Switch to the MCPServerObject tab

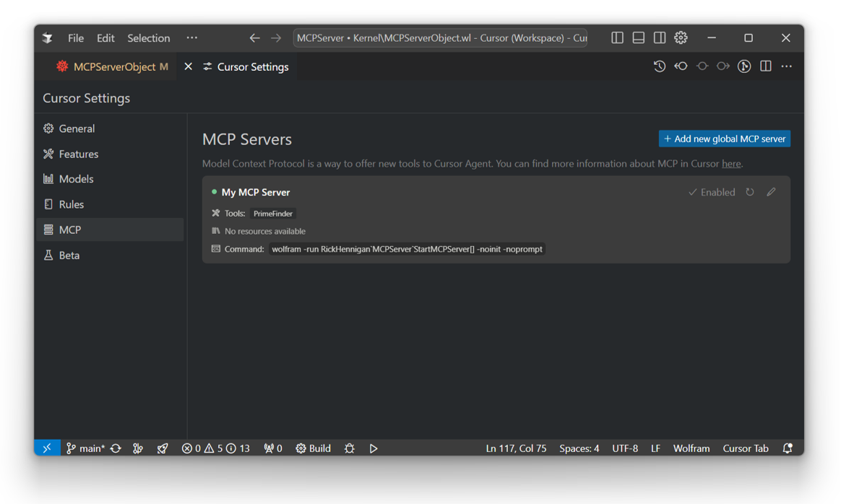pyautogui.click(x=113, y=66)
